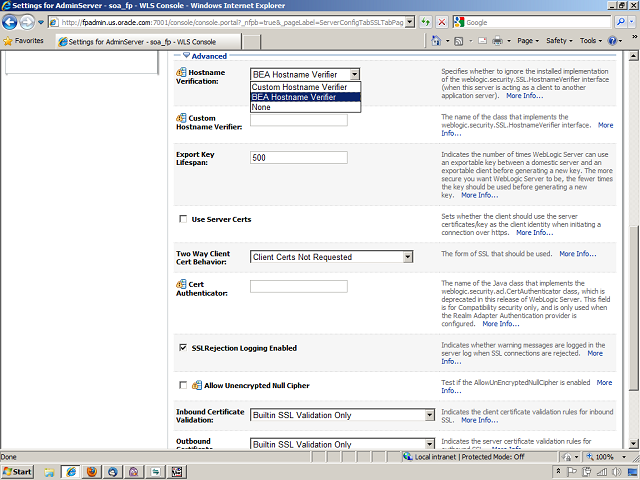Click the change icon beside Custom Hostname Verifier

pyautogui.click(x=181, y=118)
